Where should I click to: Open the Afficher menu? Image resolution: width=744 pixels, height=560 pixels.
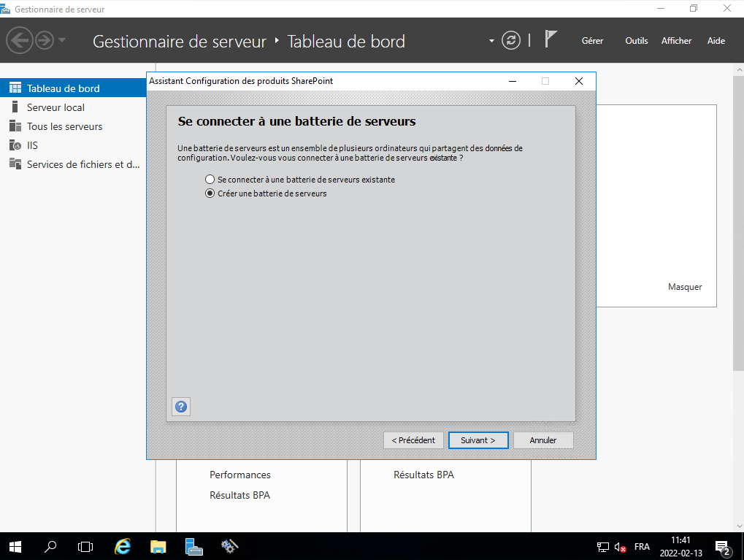tap(676, 41)
